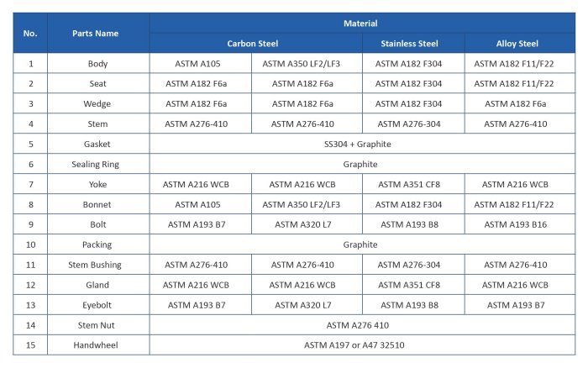The height and width of the screenshot is (368, 588).
Task: Select the "Eyebolt" part name cell
Action: pos(98,305)
